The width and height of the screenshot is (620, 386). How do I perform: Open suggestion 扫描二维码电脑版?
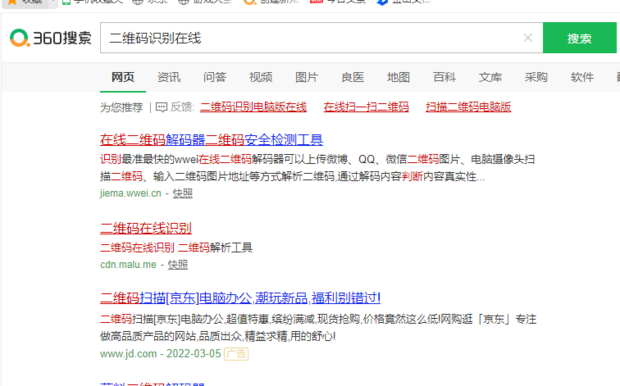pyautogui.click(x=468, y=107)
